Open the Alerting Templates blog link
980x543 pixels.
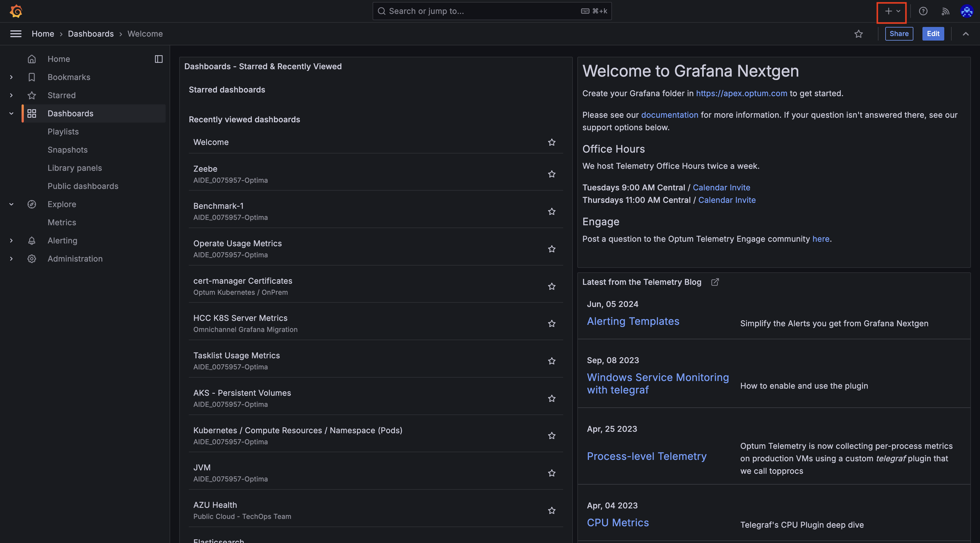tap(633, 321)
